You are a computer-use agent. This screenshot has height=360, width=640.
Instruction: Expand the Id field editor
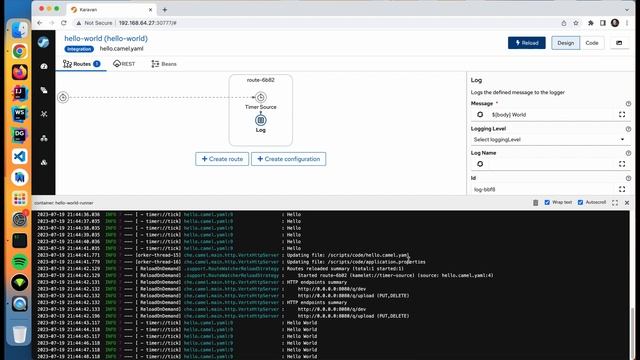(x=622, y=189)
